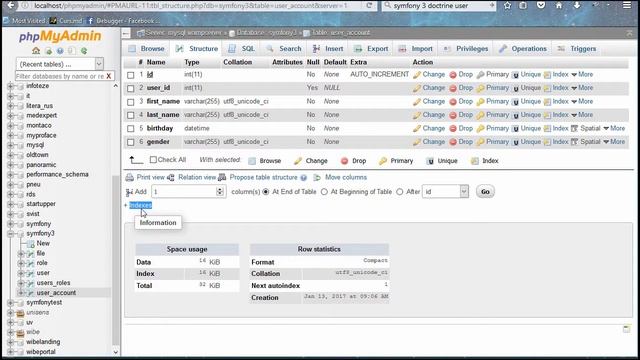The width and height of the screenshot is (640, 360).
Task: Click the Print view link
Action: click(151, 178)
